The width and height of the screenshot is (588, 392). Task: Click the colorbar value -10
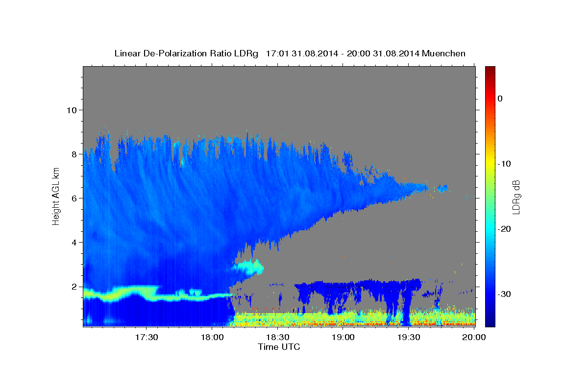(503, 164)
